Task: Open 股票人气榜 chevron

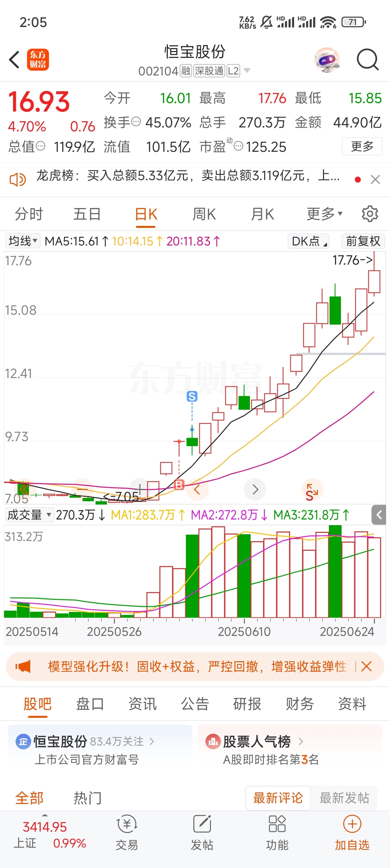Action: (x=301, y=741)
